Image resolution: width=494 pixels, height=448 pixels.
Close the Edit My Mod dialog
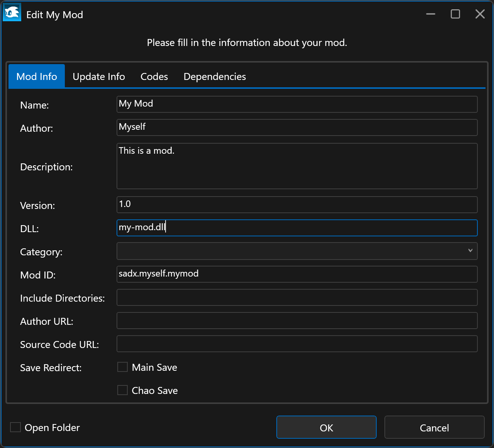[480, 14]
